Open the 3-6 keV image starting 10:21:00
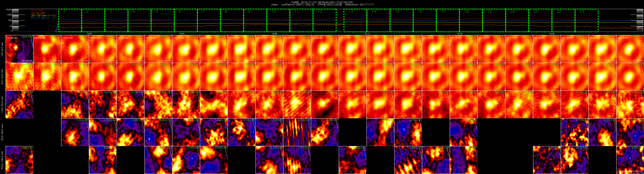 click(630, 49)
